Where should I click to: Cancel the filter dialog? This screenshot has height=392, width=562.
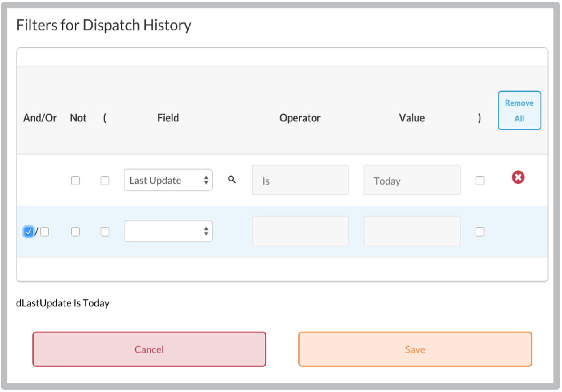click(x=149, y=349)
